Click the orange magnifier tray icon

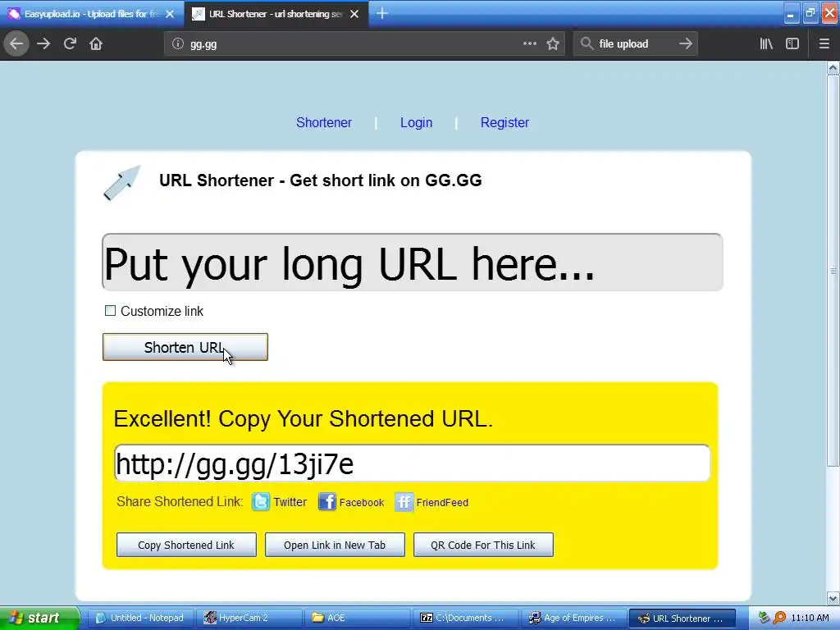tap(779, 618)
